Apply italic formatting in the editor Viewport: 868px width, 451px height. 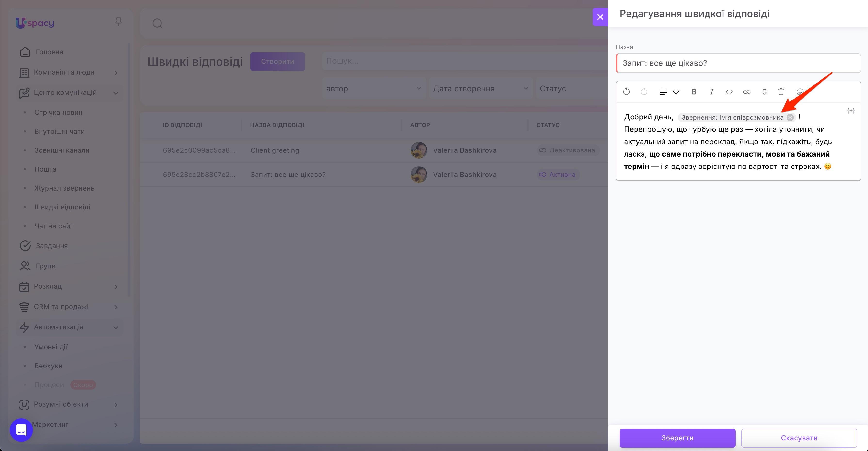click(x=711, y=92)
